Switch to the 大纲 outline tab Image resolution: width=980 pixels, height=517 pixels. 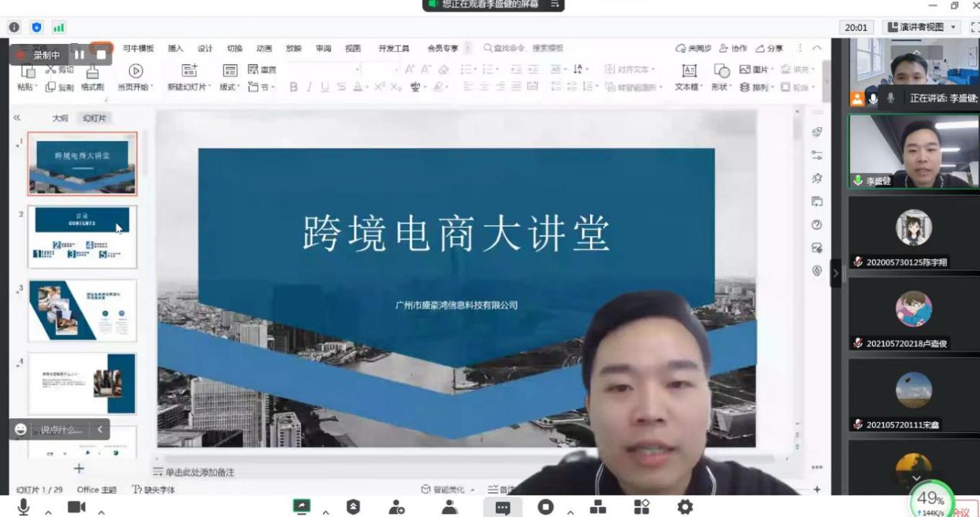60,118
